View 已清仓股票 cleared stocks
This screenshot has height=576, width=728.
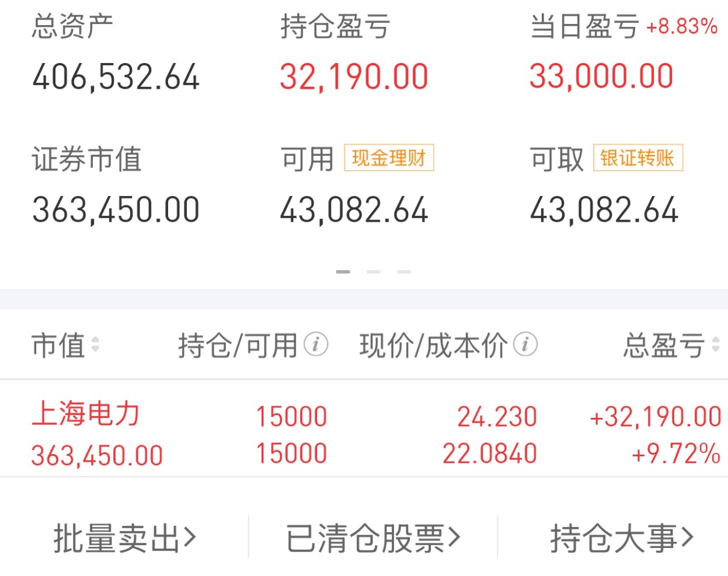[373, 537]
